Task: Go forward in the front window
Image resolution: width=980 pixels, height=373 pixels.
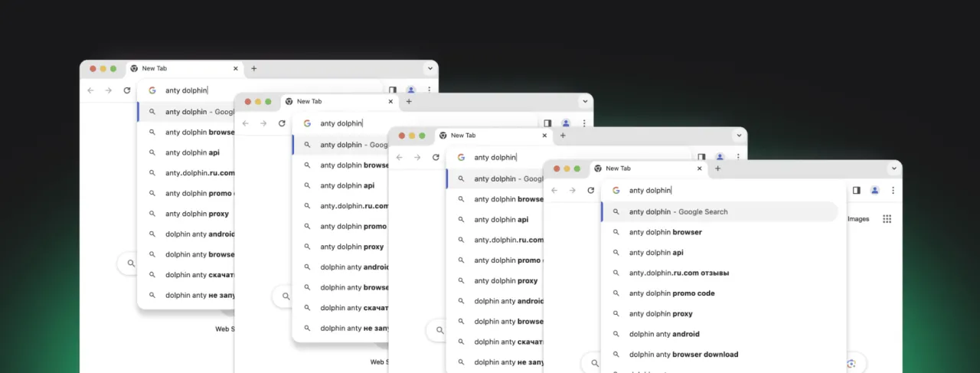Action: tap(572, 190)
